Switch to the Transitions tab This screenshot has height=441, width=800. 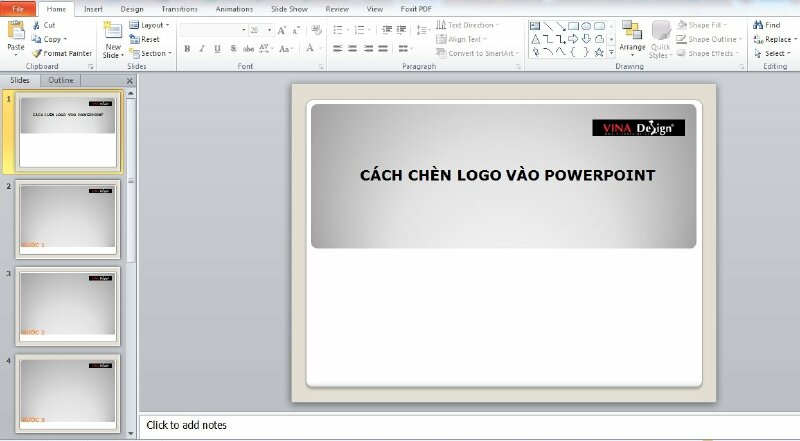[179, 9]
